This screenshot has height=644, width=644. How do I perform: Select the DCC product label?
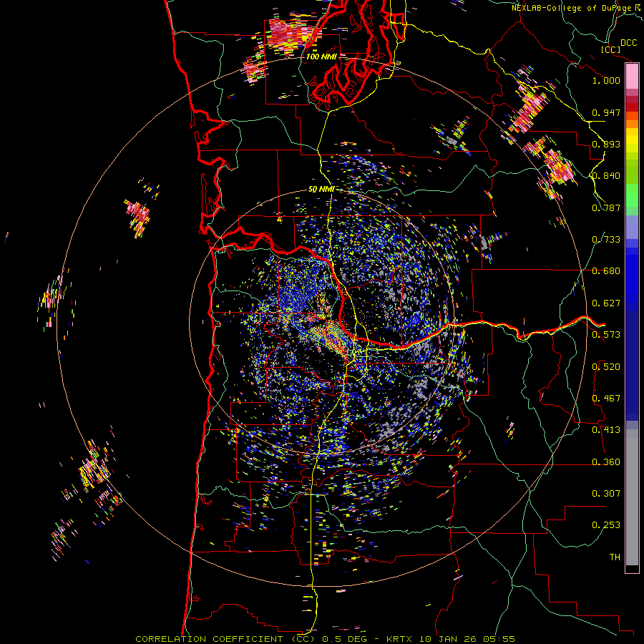628,43
